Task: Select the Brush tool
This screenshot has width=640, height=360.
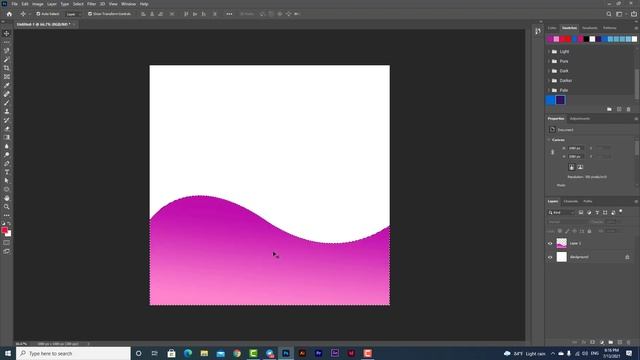Action: pos(7,102)
